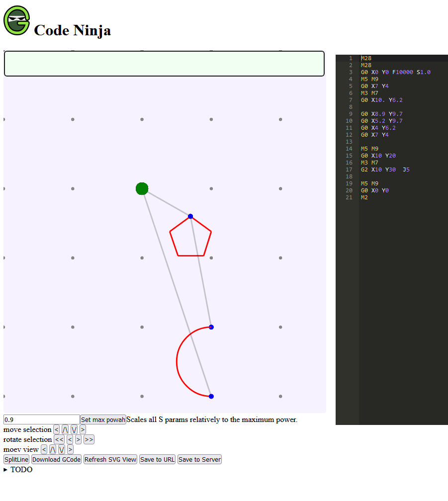Image resolution: width=448 pixels, height=501 pixels.
Task: Expand the TODO section
Action: 18,469
